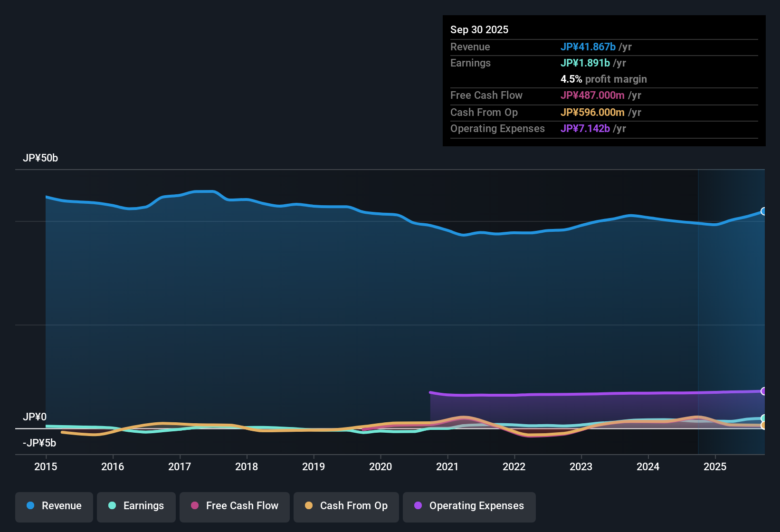Click the Sep 30 2025 tooltip header

coord(479,29)
